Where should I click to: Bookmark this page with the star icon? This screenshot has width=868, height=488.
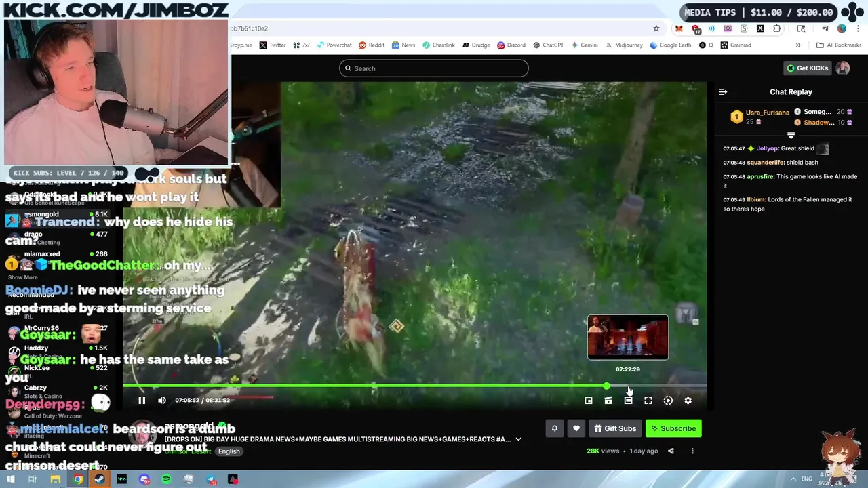656,28
